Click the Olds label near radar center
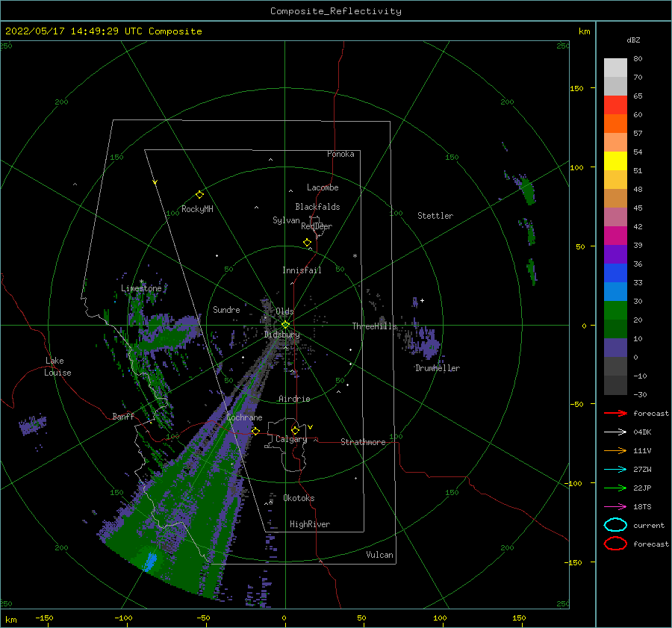This screenshot has width=672, height=628. pos(284,311)
